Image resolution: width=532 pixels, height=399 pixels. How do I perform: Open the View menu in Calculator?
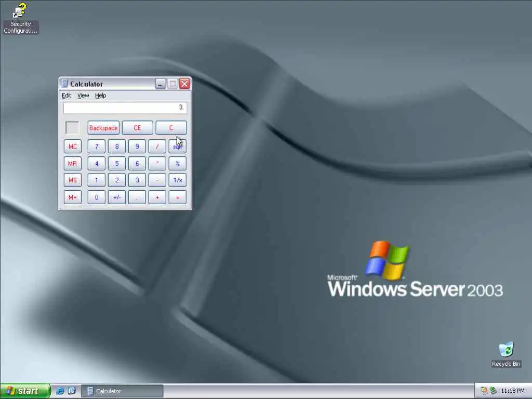pyautogui.click(x=83, y=96)
